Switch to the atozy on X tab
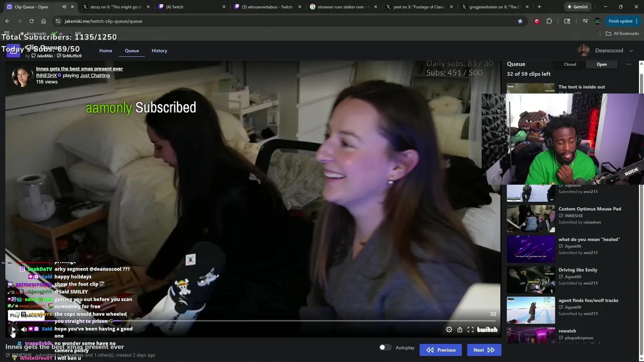This screenshot has width=644, height=362. pos(115,7)
